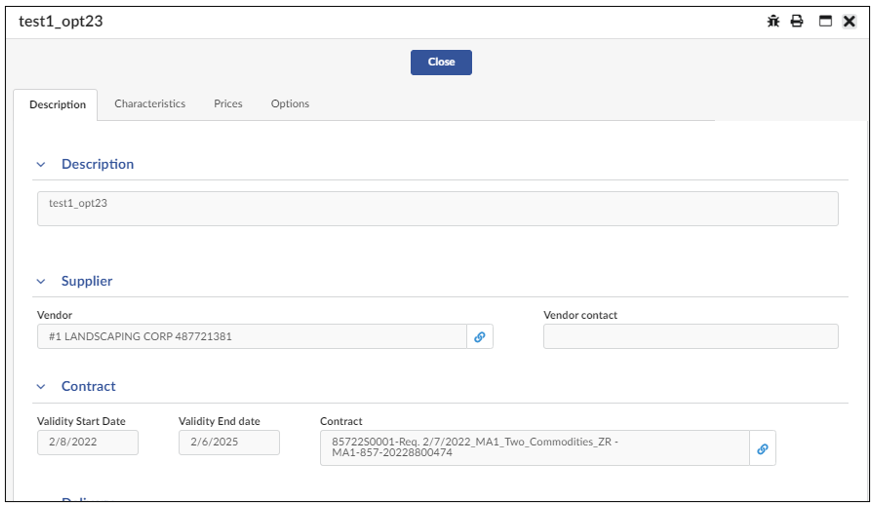Select the Description tab
879x507 pixels.
[57, 105]
